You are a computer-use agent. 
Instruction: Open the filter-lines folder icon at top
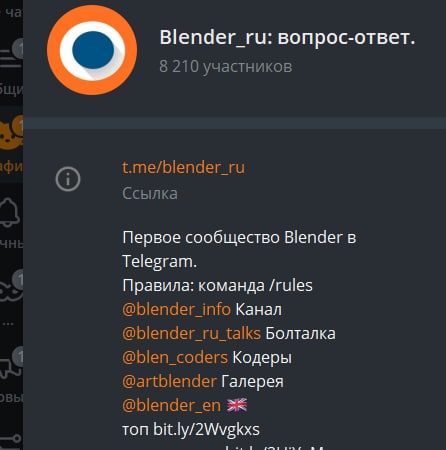point(10,57)
